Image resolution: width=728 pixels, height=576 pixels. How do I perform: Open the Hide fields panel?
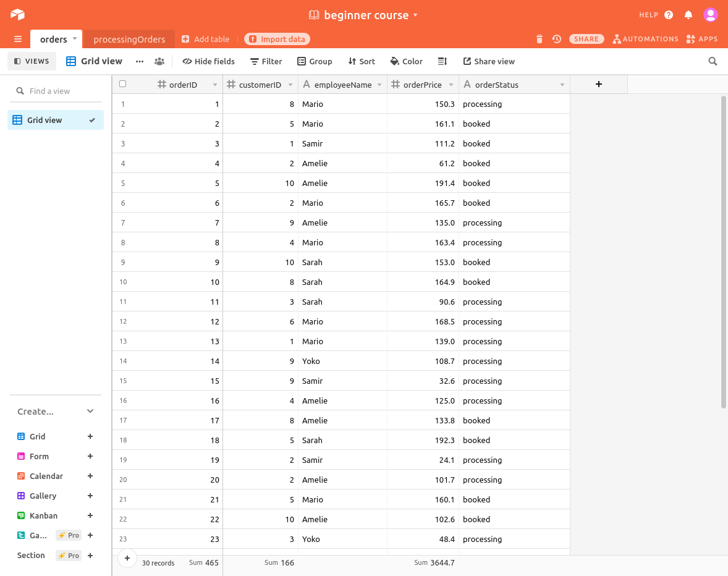coord(208,61)
